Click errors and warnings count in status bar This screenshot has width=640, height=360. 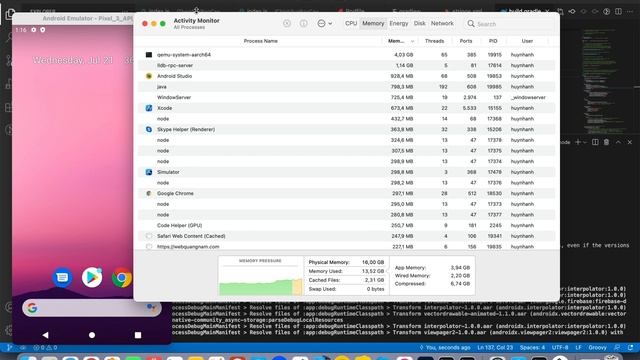[45, 348]
